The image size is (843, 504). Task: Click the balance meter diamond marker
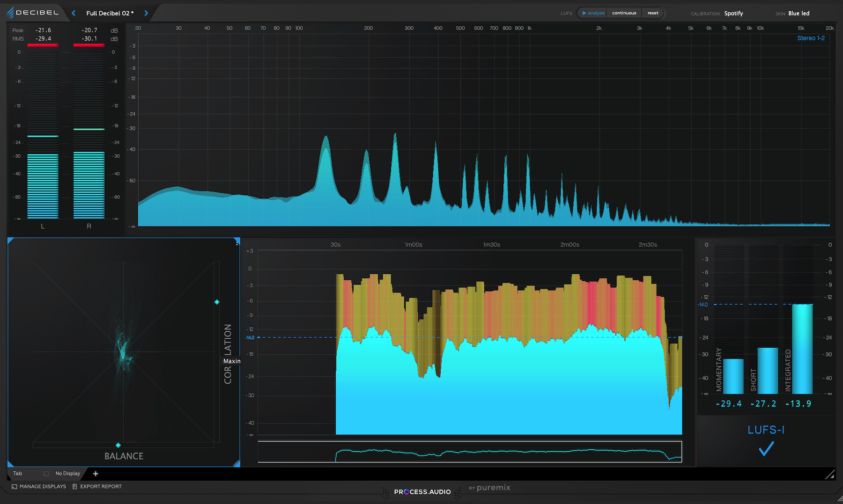tap(118, 445)
